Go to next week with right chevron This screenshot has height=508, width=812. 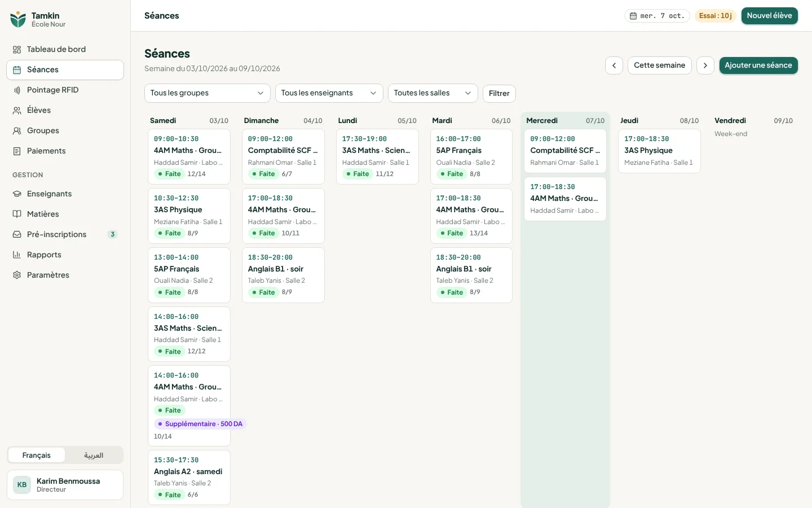[705, 65]
